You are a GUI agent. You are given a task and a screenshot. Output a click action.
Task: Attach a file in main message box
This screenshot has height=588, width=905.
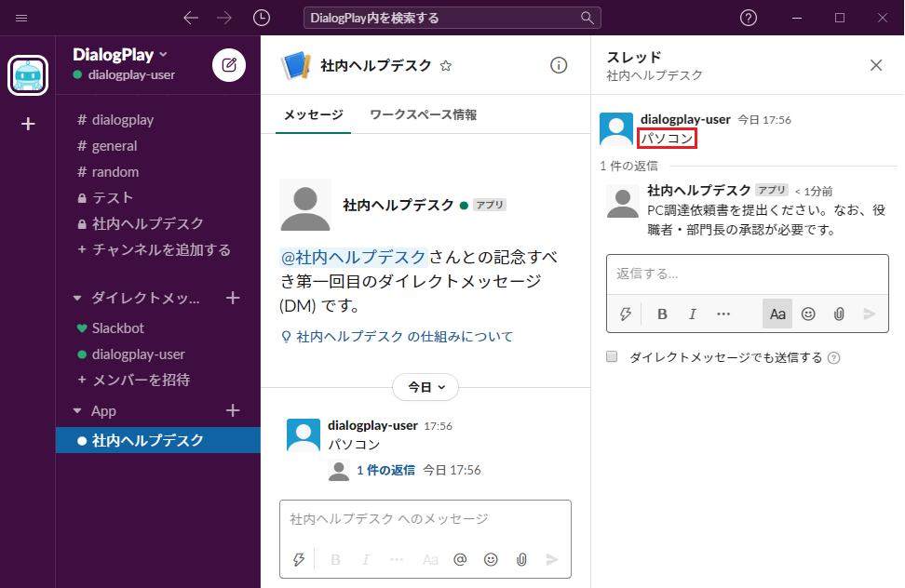coord(521,559)
